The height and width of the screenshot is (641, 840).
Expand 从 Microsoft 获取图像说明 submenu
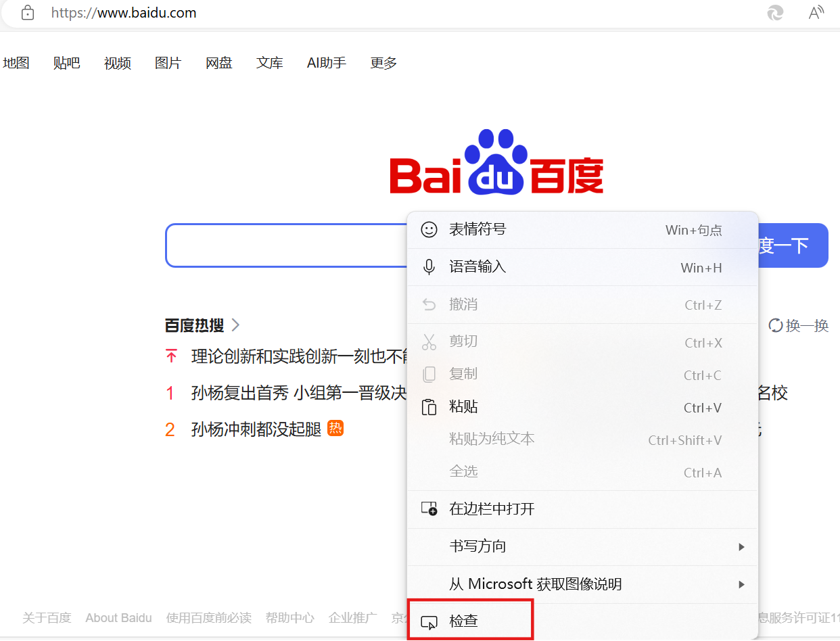pos(582,584)
